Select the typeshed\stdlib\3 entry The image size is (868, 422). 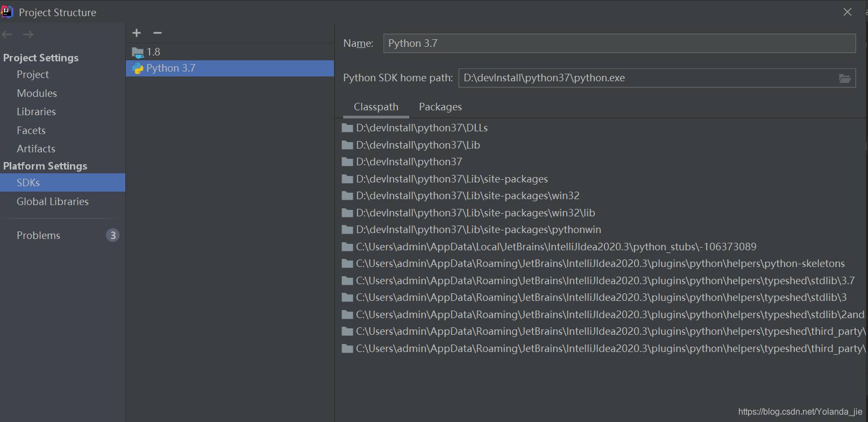click(x=601, y=298)
